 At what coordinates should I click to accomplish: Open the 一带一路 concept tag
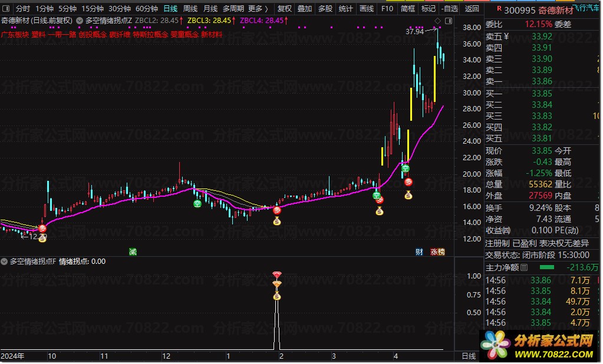tap(62, 35)
